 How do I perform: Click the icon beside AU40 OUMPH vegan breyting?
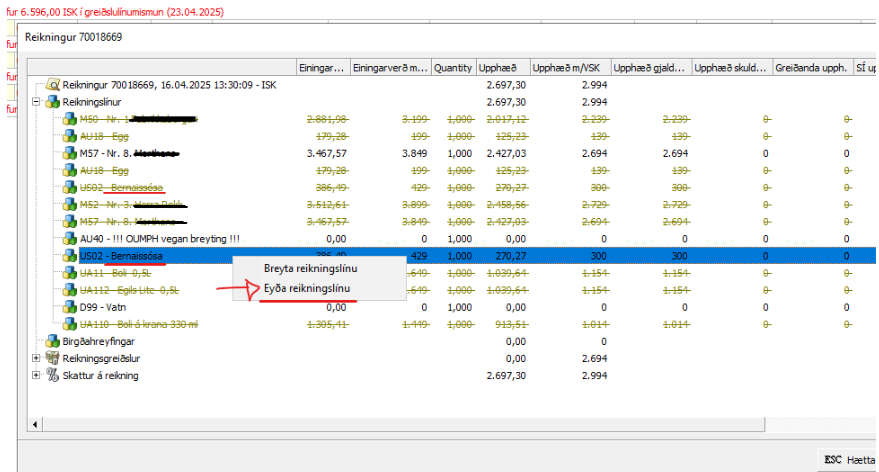click(70, 239)
